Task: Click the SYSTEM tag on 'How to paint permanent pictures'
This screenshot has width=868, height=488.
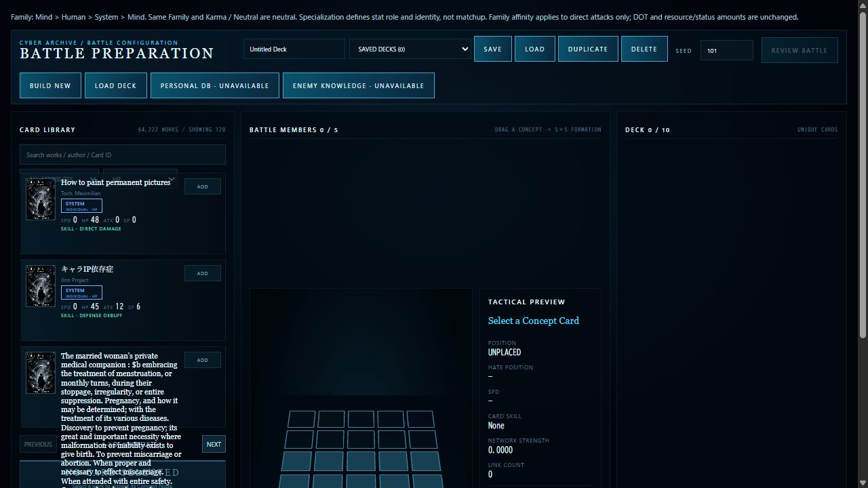Action: point(81,205)
